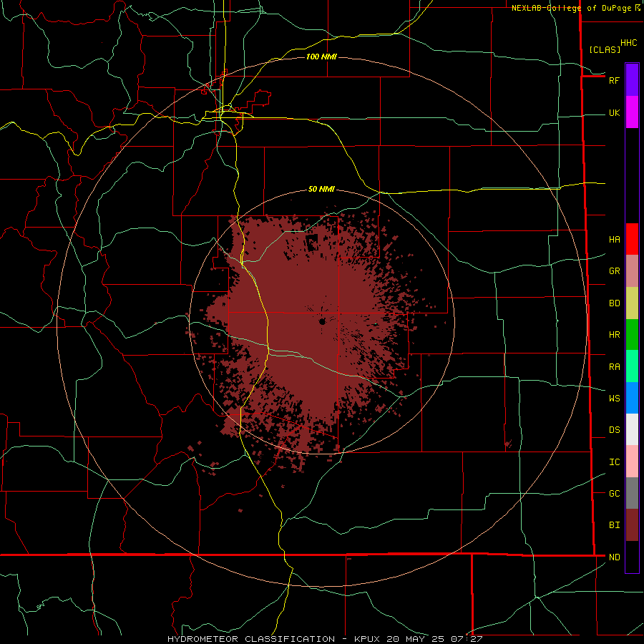The image size is (644, 644).
Task: Click the purple RF legend color swatch
Action: [x=632, y=80]
